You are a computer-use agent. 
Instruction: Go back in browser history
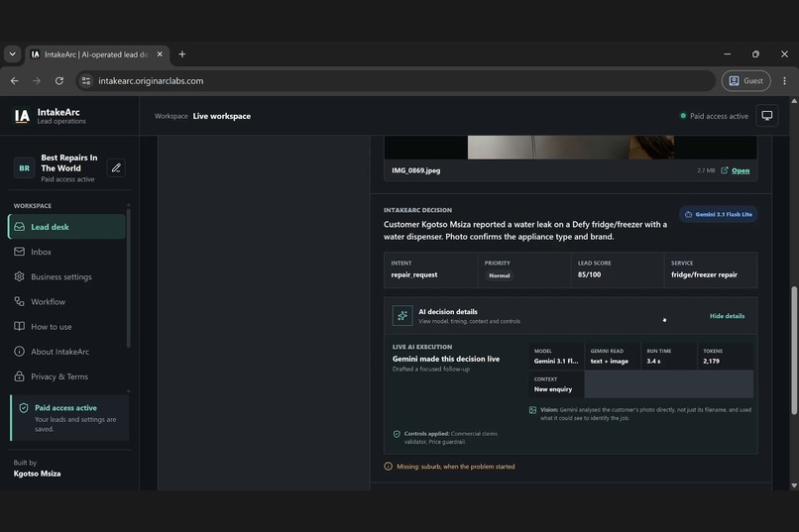[x=14, y=80]
